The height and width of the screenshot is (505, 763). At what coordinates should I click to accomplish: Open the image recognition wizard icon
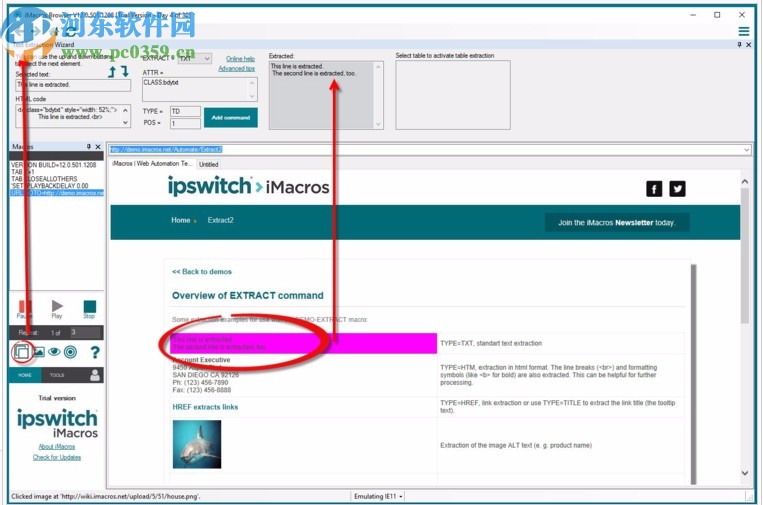click(x=38, y=352)
